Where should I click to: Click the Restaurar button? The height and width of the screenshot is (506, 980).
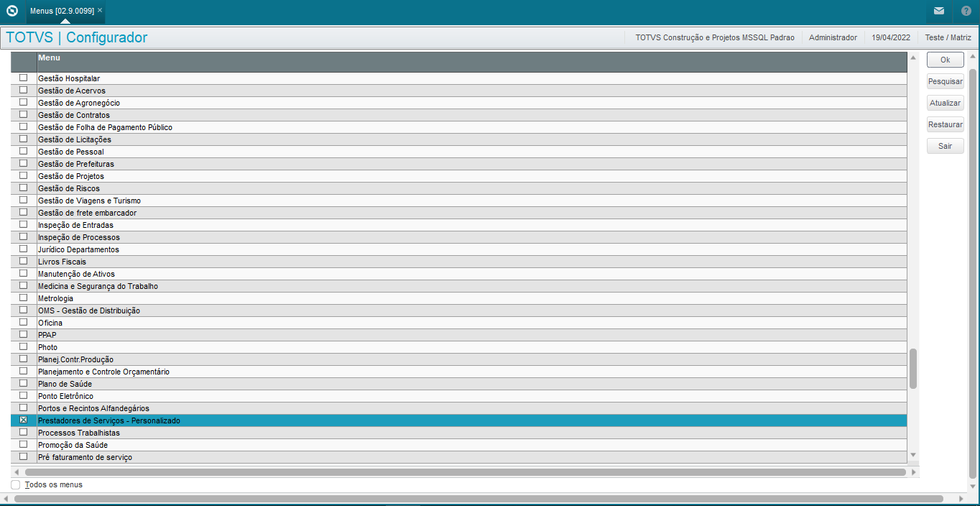click(x=946, y=124)
